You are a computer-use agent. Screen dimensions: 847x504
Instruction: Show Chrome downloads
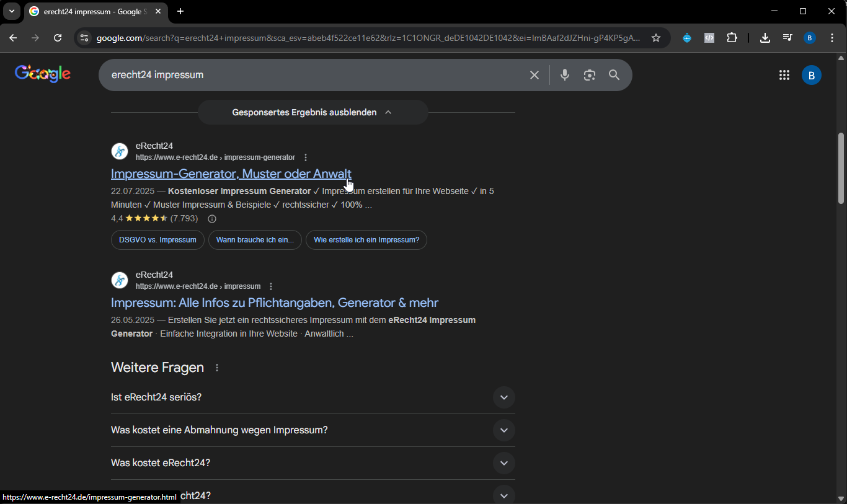pos(765,38)
